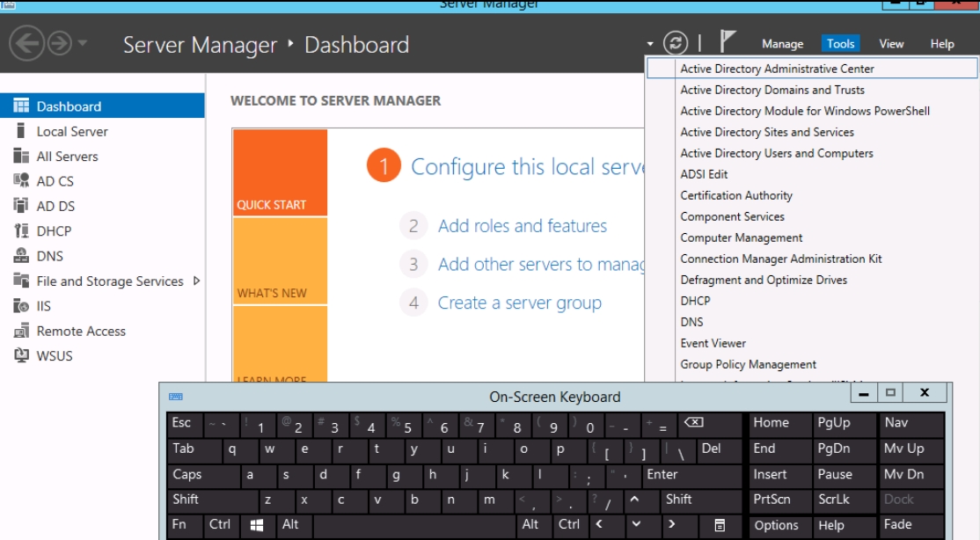Click the Windows logo key on keyboard

click(256, 525)
